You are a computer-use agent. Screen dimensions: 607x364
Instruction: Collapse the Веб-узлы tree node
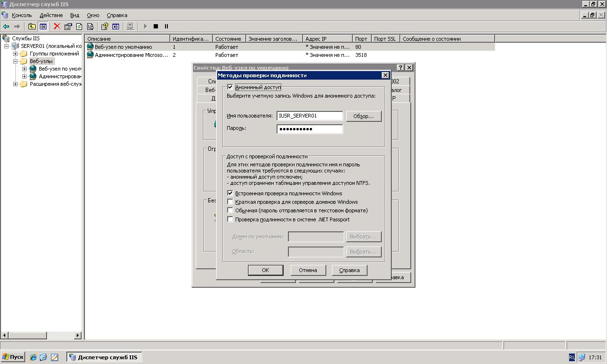(x=15, y=61)
